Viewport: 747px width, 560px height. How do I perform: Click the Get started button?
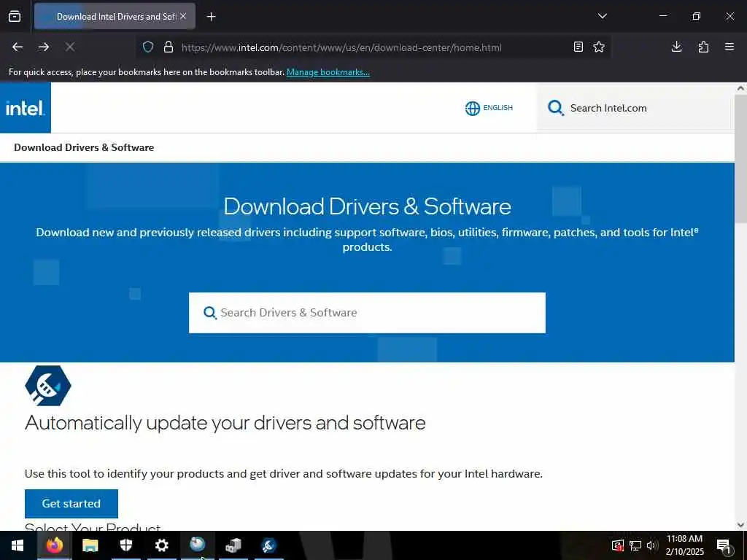pyautogui.click(x=71, y=503)
